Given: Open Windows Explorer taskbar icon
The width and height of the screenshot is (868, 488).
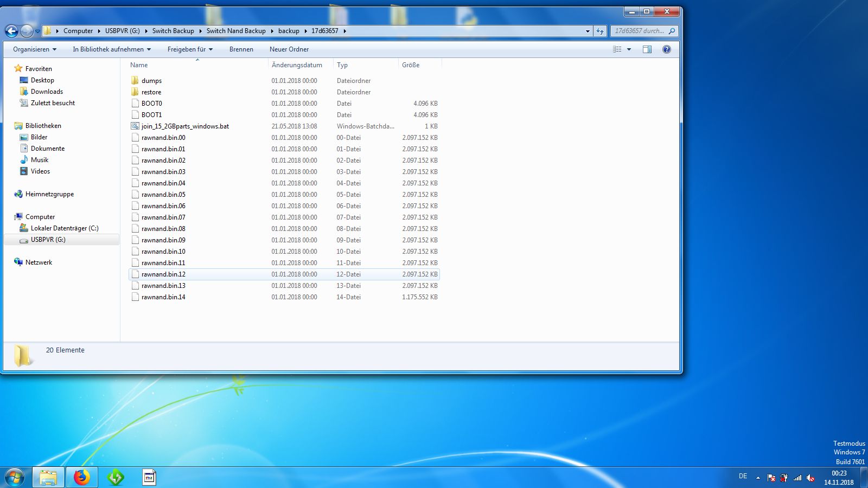Looking at the screenshot, I should pyautogui.click(x=48, y=478).
